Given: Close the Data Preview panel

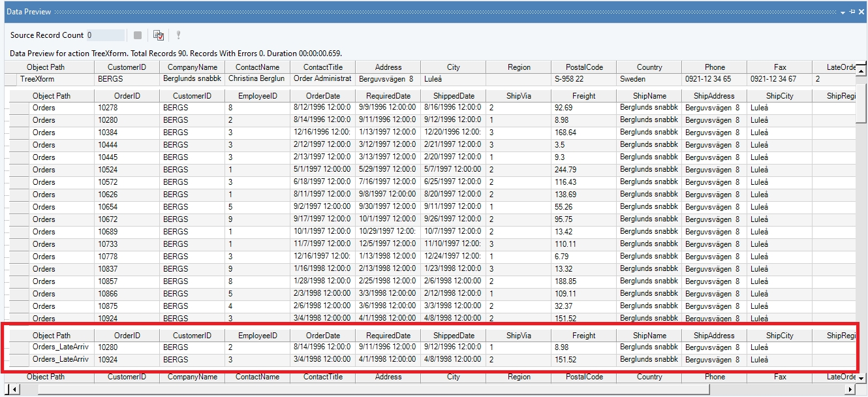Looking at the screenshot, I should tap(861, 12).
